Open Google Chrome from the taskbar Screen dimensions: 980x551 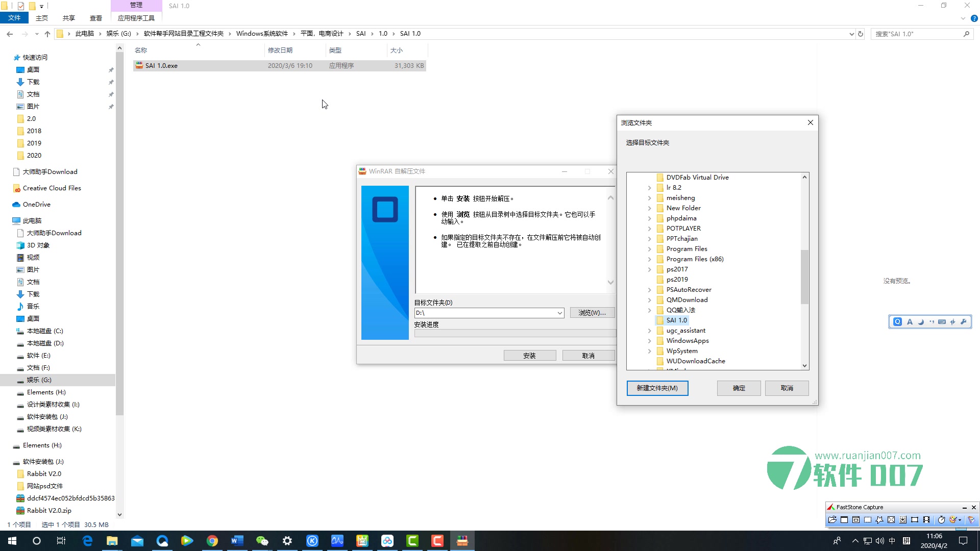point(212,541)
